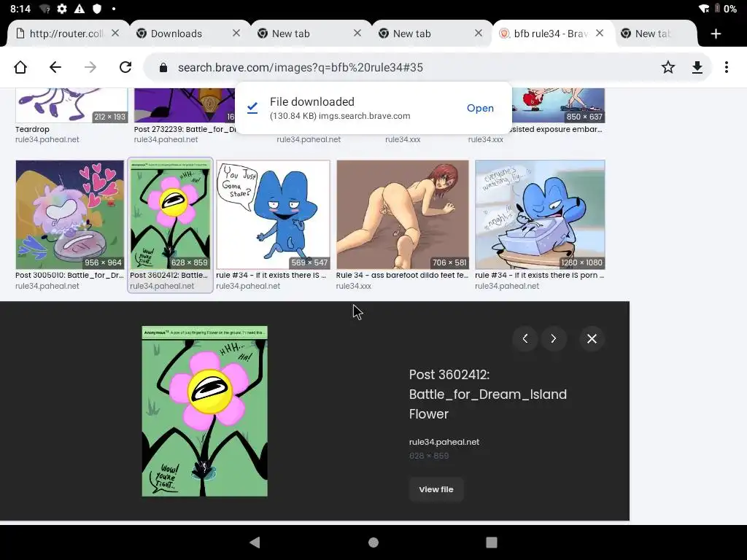
Task: Click the address bar URL field
Action: pos(300,68)
